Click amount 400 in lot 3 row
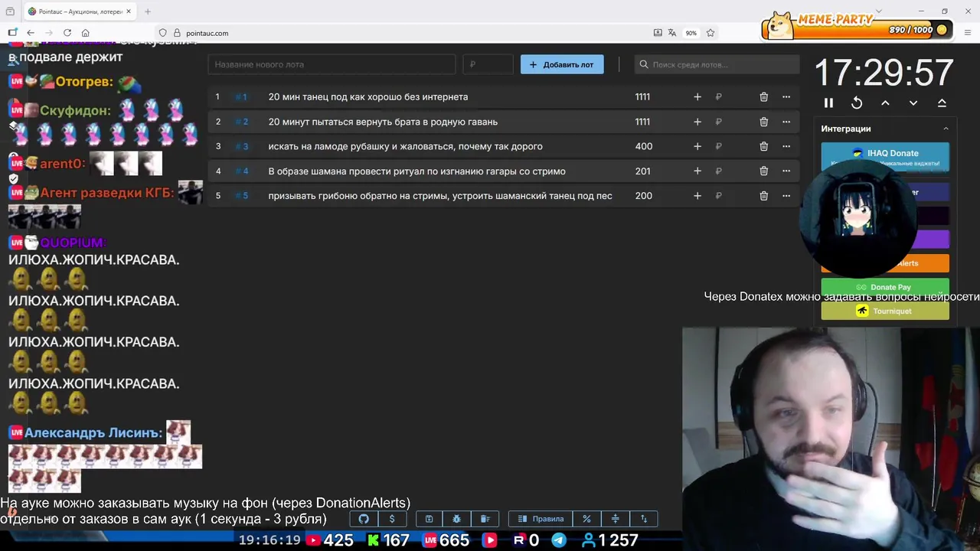This screenshot has width=980, height=551. click(x=644, y=146)
